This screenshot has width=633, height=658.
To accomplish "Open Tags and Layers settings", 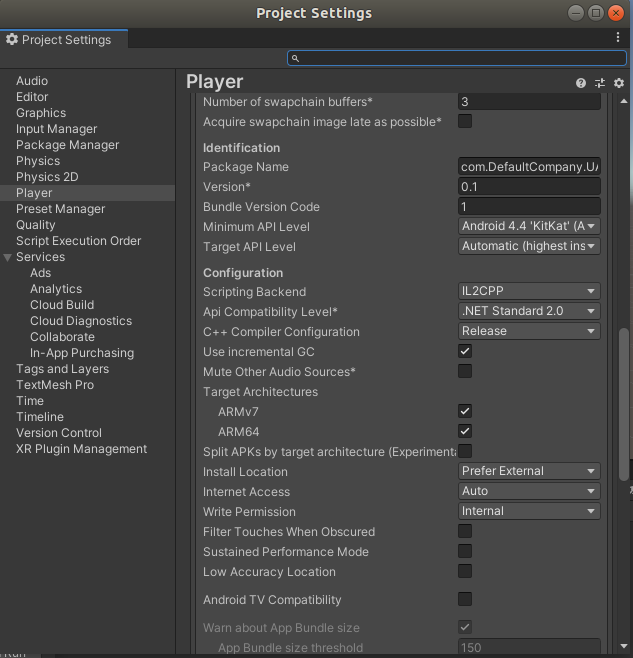I will [63, 369].
